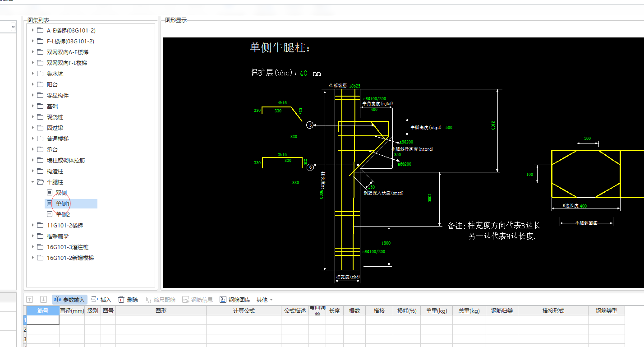Click the folder icon of 阳台
The height and width of the screenshot is (347, 644).
(40, 84)
